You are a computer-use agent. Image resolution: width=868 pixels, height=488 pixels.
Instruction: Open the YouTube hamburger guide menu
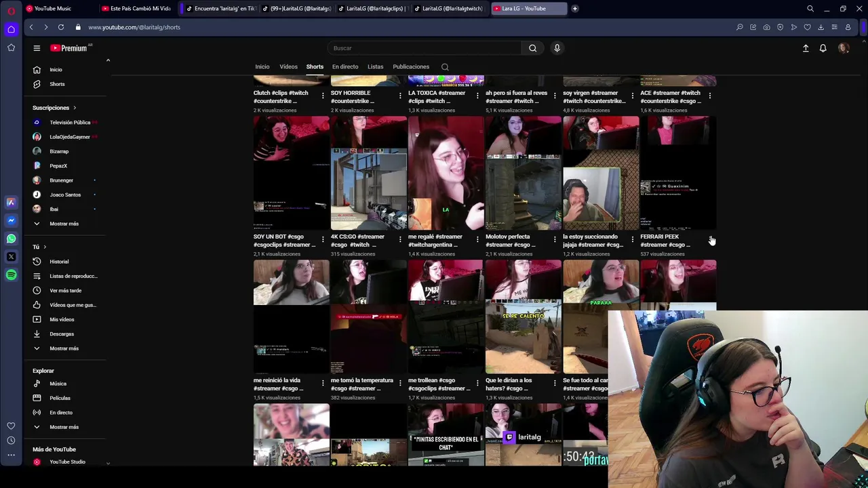coord(37,48)
